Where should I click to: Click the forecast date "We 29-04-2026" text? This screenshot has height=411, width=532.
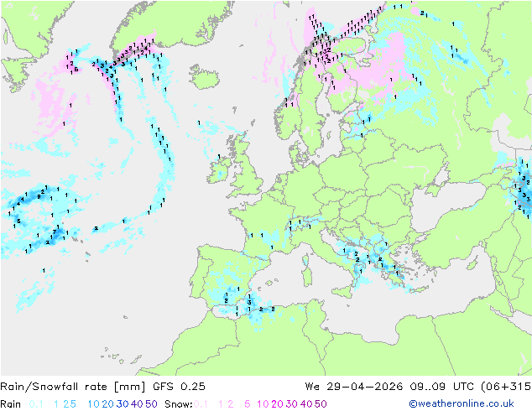[x=354, y=387]
